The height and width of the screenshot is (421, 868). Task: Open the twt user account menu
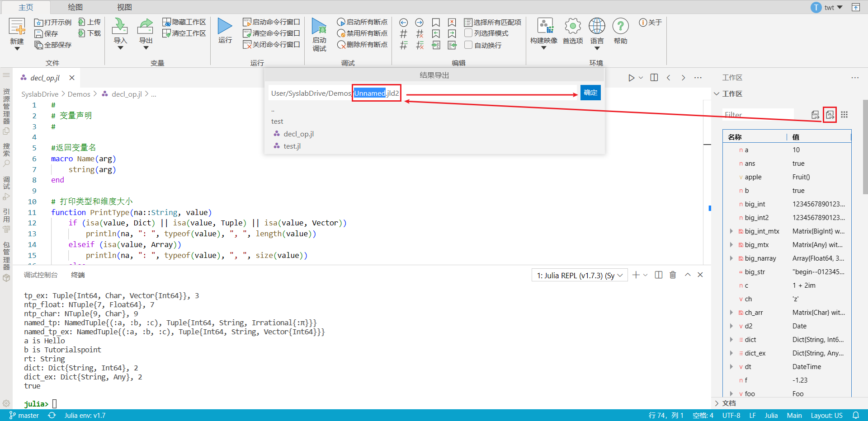[827, 7]
